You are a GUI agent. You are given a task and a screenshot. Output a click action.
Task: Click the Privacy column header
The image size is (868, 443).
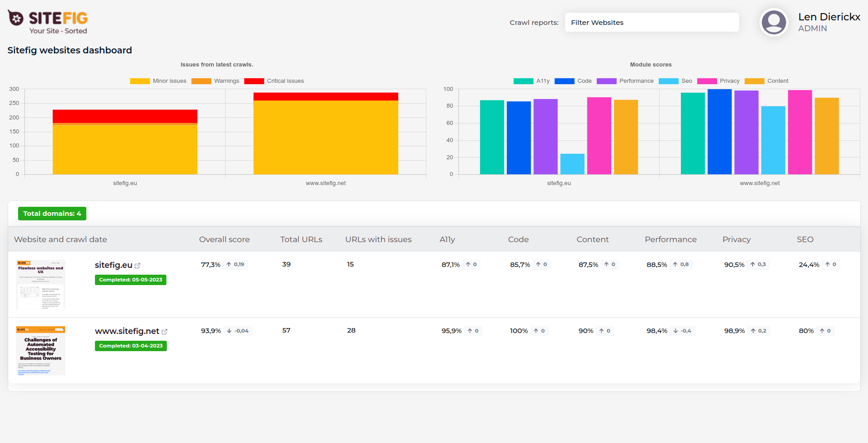point(736,239)
